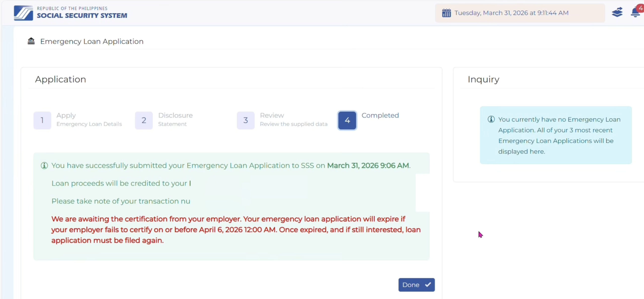Click the info icon in the green success message
This screenshot has width=644, height=299.
click(44, 165)
